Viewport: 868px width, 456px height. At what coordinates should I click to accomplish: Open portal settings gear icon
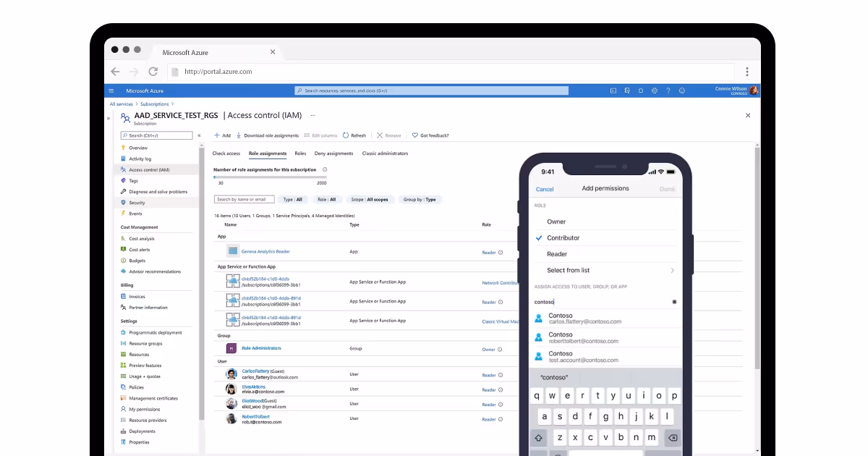[654, 90]
